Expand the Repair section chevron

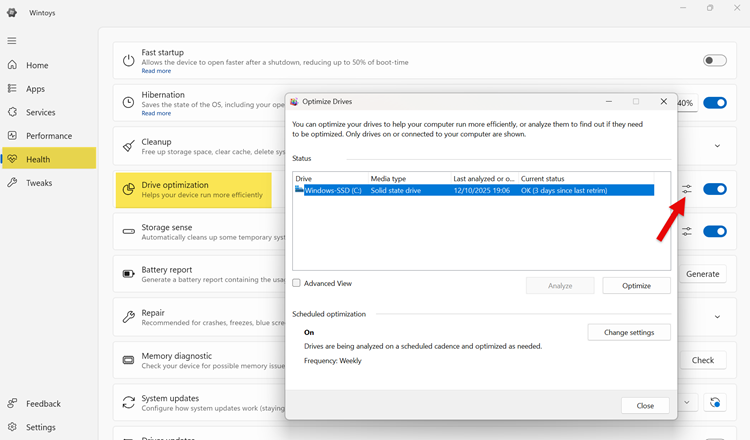[x=717, y=317]
